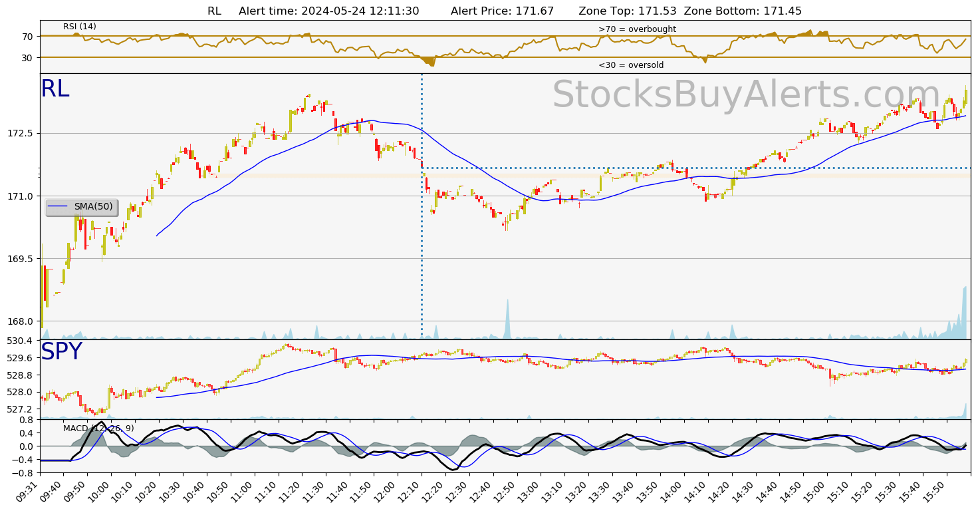Viewport: 980px width, 511px height.
Task: Click the horizontal dotted alert-price line
Action: click(696, 168)
